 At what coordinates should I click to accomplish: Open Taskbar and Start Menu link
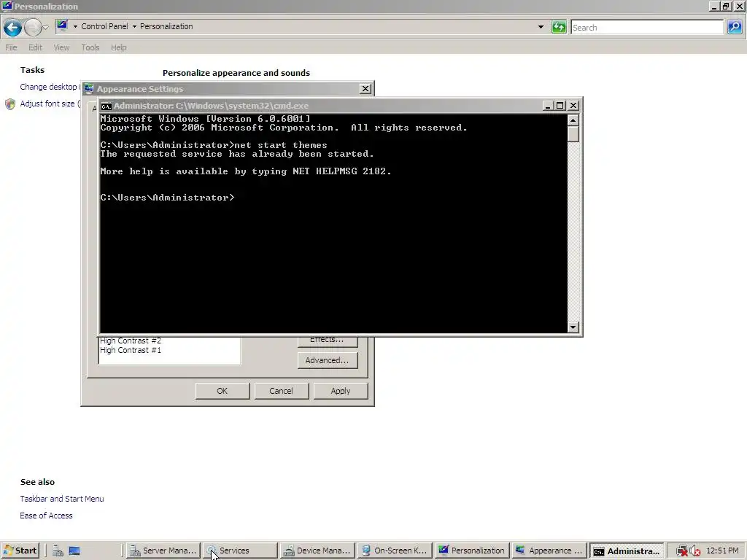click(62, 499)
